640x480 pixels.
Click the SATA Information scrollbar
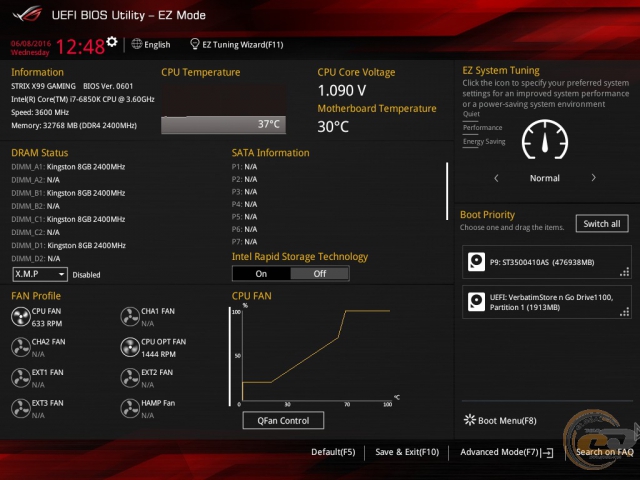(447, 191)
